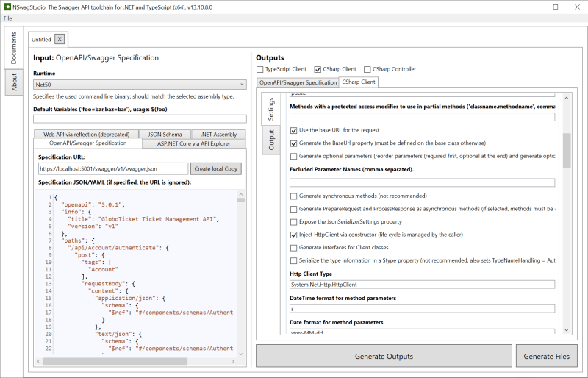Click the protected access modifier methods field
The height and width of the screenshot is (378, 588).
coord(422,117)
